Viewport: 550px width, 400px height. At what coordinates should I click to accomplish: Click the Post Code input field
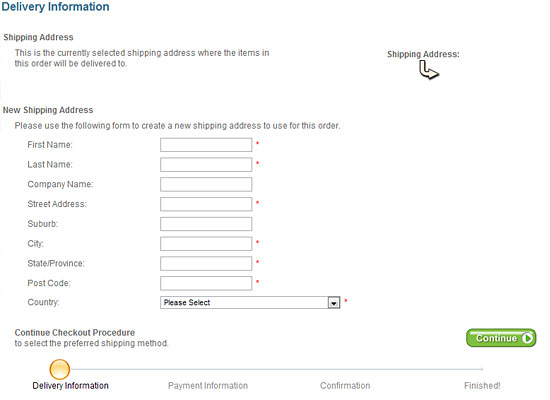click(206, 283)
